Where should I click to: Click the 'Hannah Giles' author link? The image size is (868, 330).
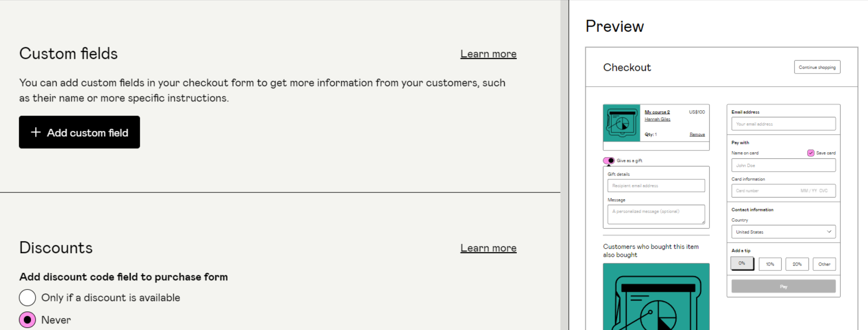tap(658, 118)
